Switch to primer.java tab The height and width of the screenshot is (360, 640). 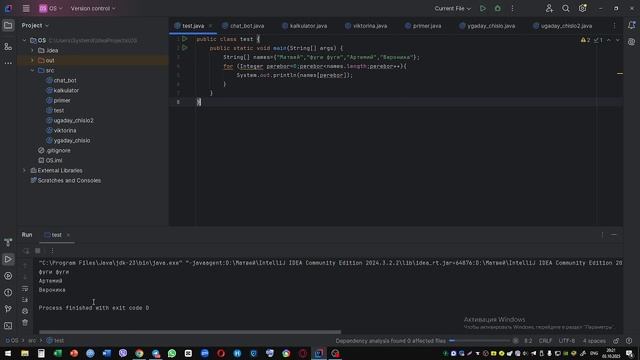click(423, 26)
